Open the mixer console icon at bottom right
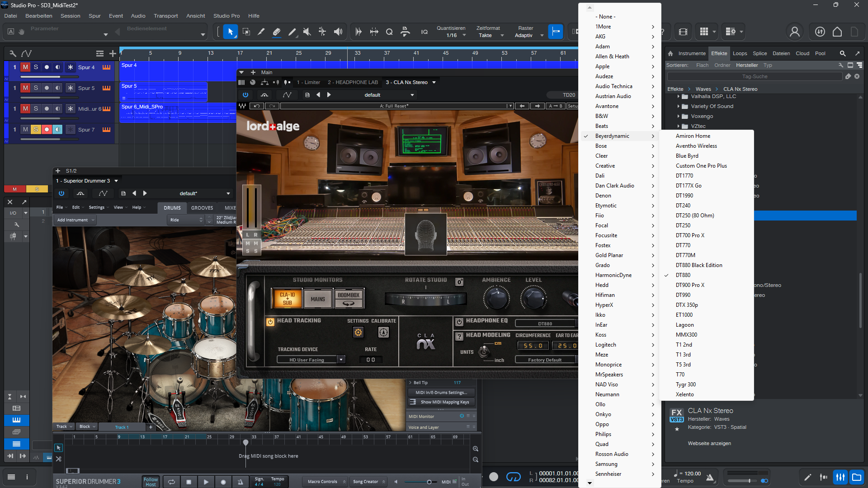 (840, 477)
